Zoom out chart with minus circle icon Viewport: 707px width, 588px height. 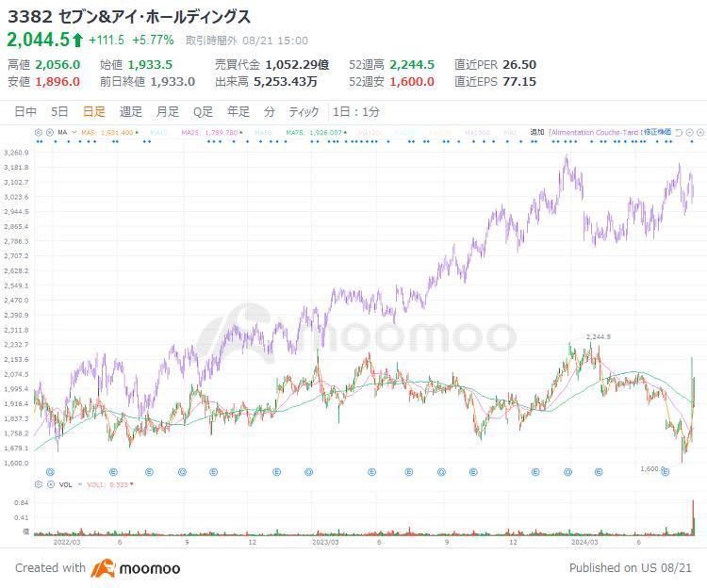tap(689, 133)
